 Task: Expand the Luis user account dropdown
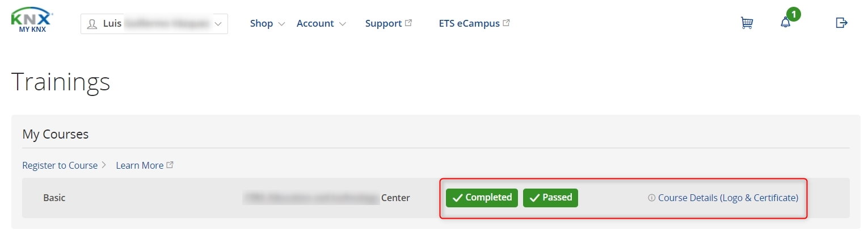(x=154, y=24)
